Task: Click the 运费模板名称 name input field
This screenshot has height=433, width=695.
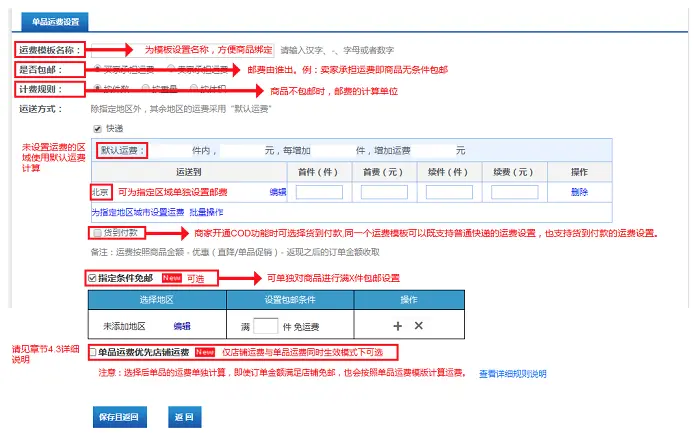Action: pyautogui.click(x=183, y=50)
